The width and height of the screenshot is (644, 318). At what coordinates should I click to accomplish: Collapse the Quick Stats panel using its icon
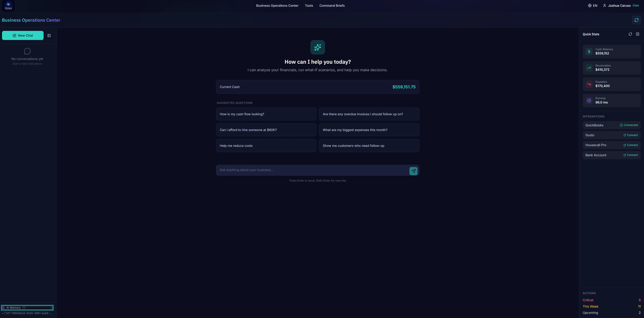638,34
